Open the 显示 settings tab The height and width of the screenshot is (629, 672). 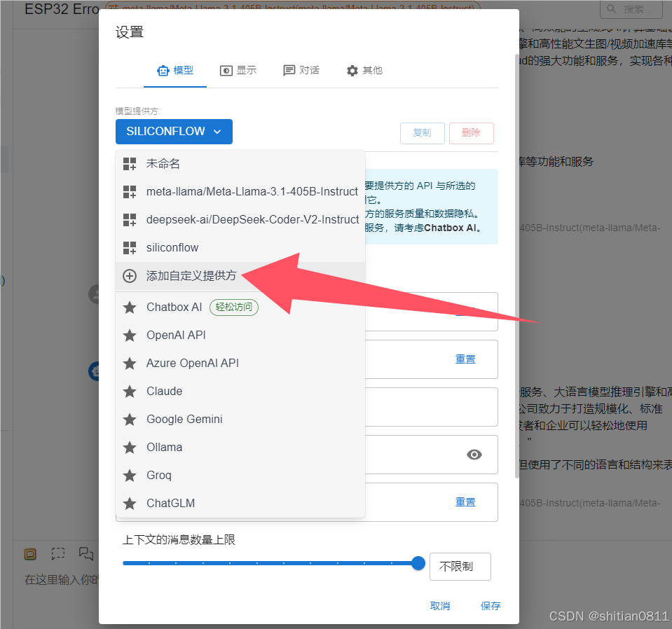coord(238,70)
